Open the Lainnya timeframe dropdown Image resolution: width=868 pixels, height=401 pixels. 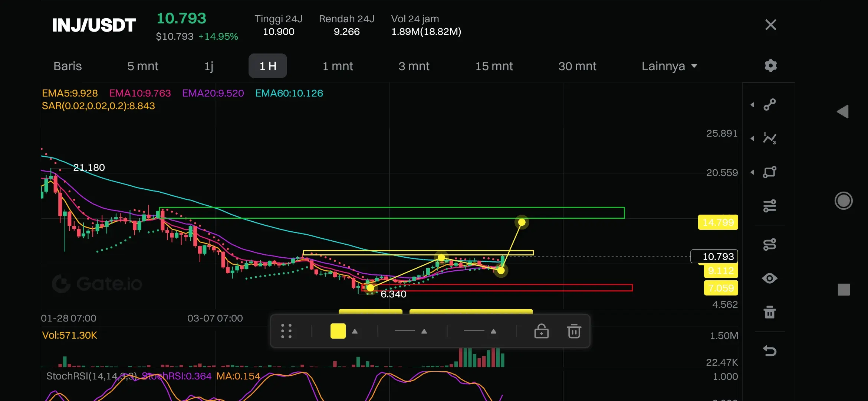pyautogui.click(x=669, y=66)
